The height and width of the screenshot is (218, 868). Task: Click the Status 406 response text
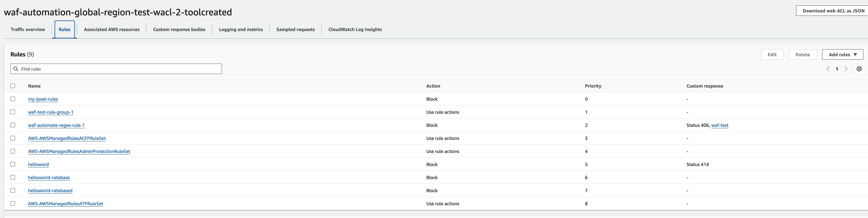[697, 125]
